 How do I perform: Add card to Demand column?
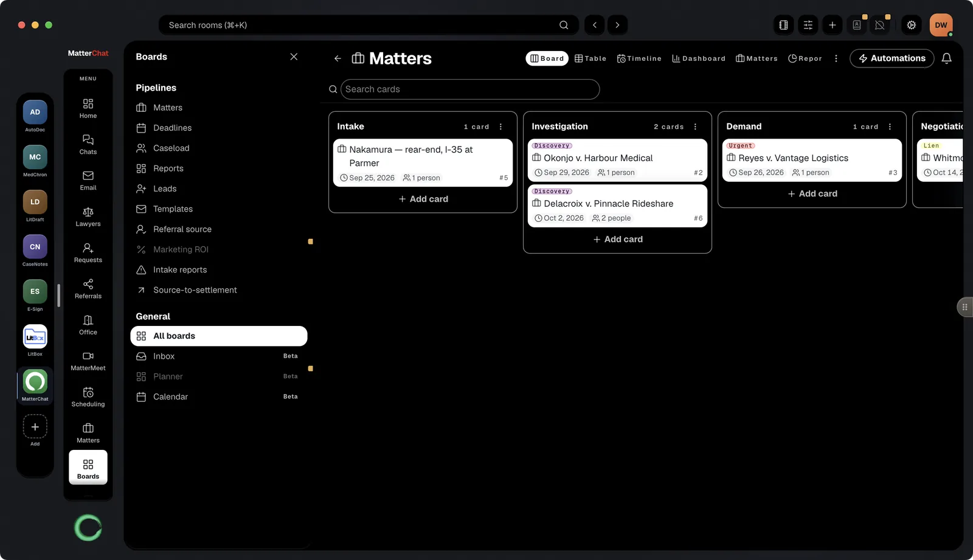(x=812, y=193)
